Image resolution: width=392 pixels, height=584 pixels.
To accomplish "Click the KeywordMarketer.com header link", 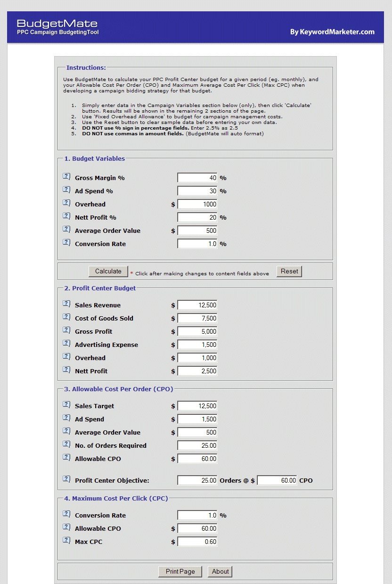I will 332,32.
